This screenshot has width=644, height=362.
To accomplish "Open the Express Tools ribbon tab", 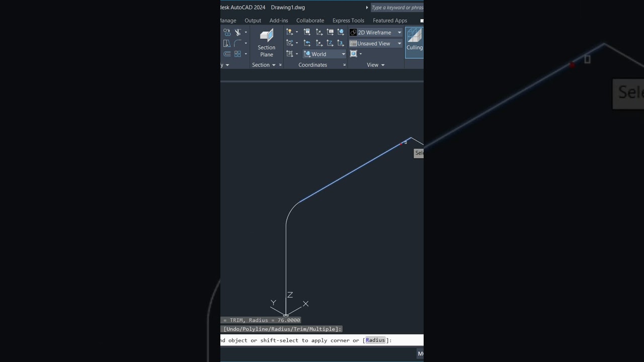I will [348, 21].
